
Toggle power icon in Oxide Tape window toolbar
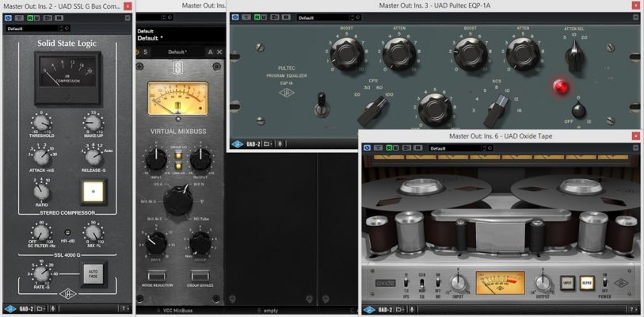pyautogui.click(x=368, y=148)
